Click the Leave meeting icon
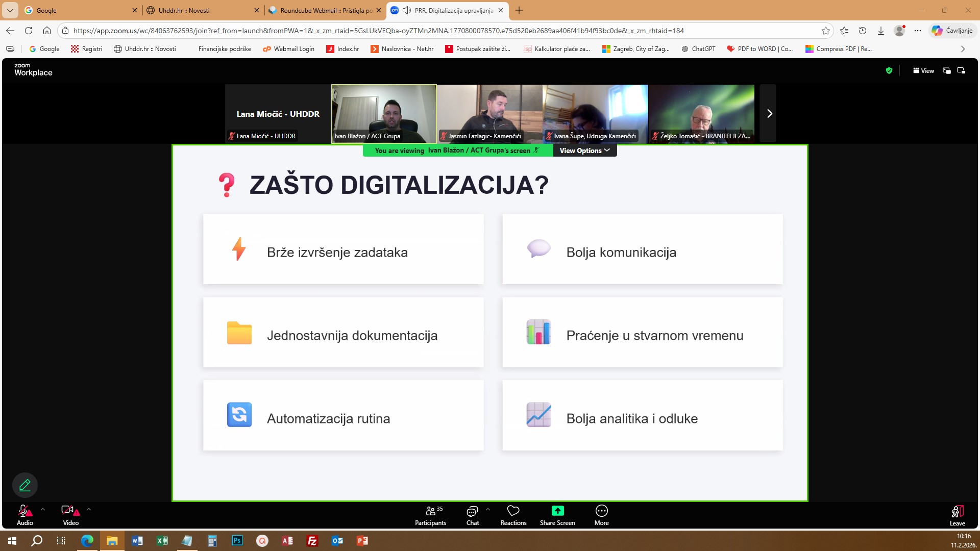 957,512
